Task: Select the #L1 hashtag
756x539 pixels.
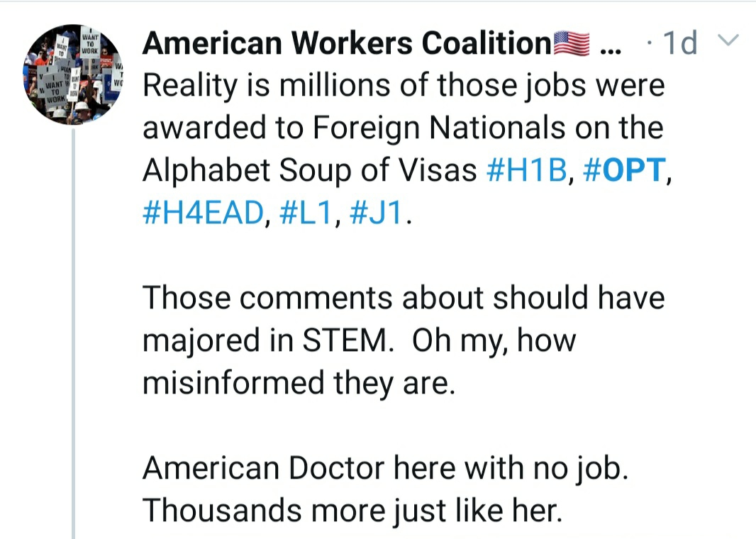Action: (305, 212)
